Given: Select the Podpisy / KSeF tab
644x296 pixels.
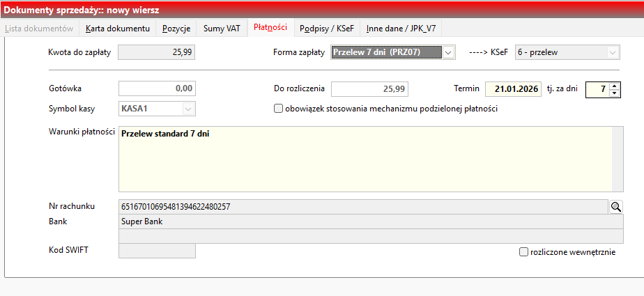Looking at the screenshot, I should 326,29.
